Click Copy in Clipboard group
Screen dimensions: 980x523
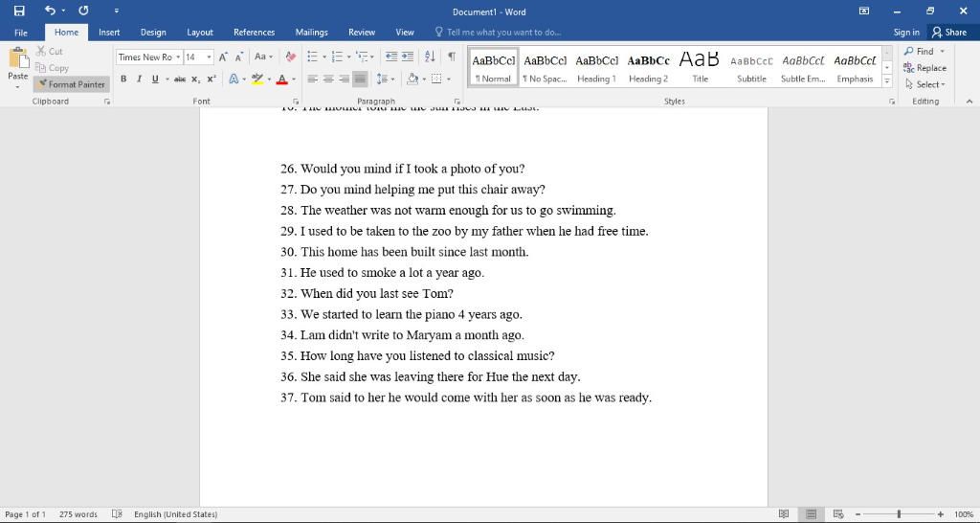[x=52, y=68]
